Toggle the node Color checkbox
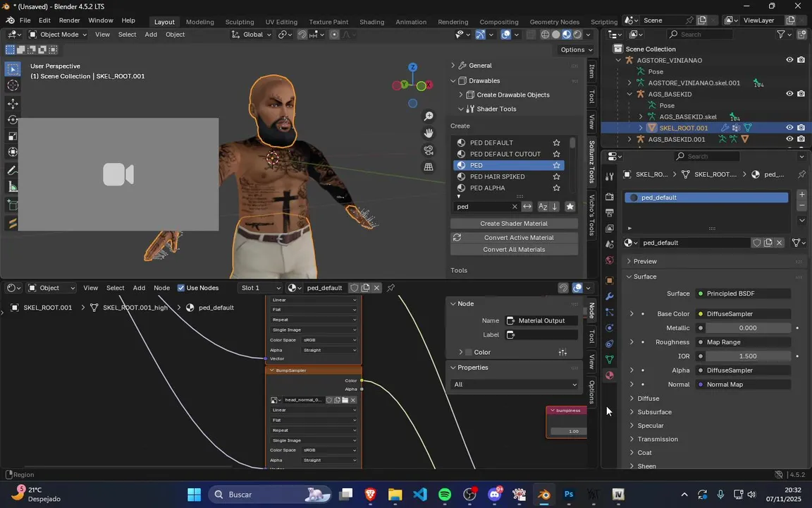Screen dimensions: 812x508 (469, 352)
